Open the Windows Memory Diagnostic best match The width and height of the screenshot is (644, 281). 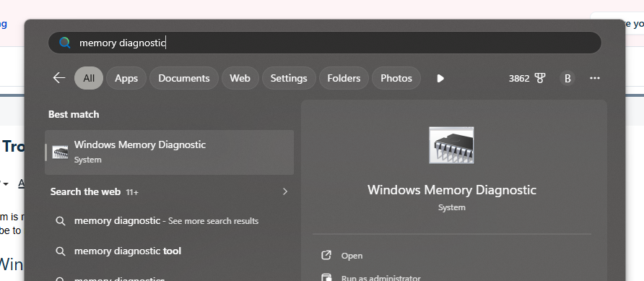click(x=169, y=152)
